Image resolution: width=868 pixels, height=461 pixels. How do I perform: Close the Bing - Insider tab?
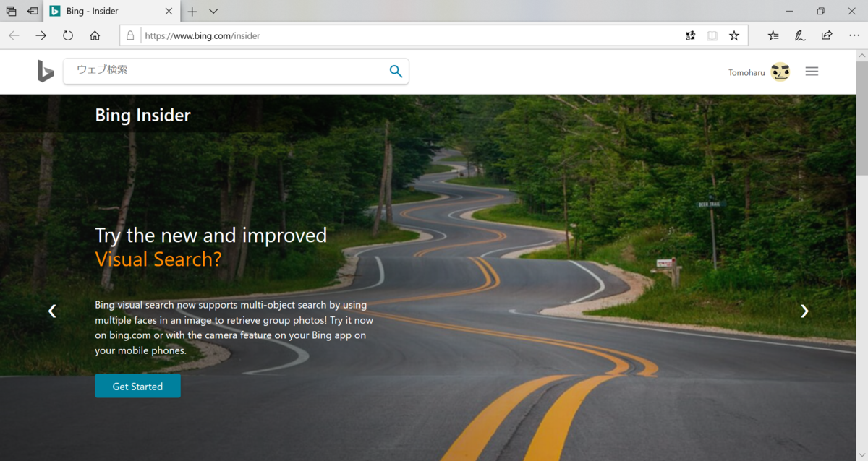(169, 12)
